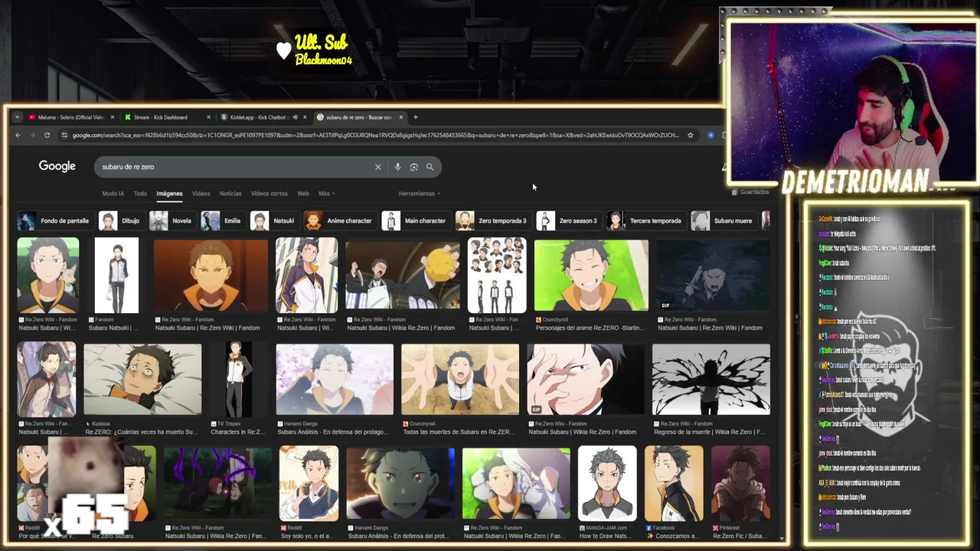Run the search with the magnifier icon

[430, 167]
